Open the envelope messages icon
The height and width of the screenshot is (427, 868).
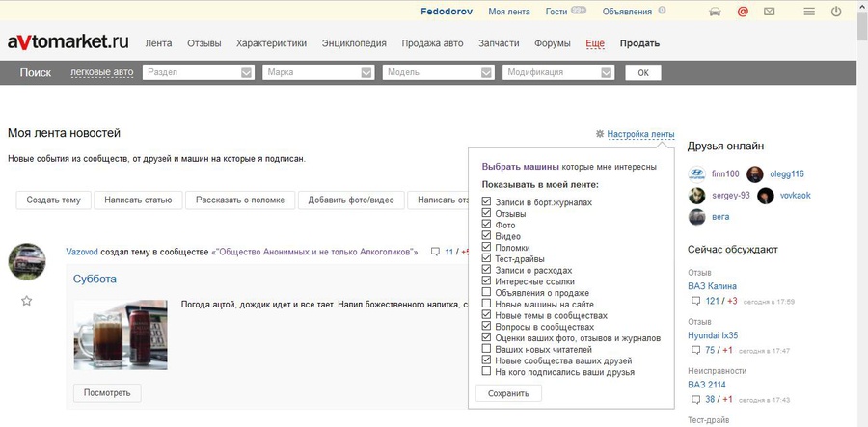(769, 11)
